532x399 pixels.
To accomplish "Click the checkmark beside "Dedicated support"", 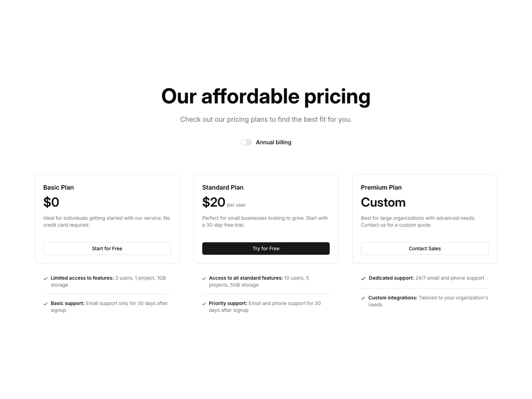I will coord(363,278).
